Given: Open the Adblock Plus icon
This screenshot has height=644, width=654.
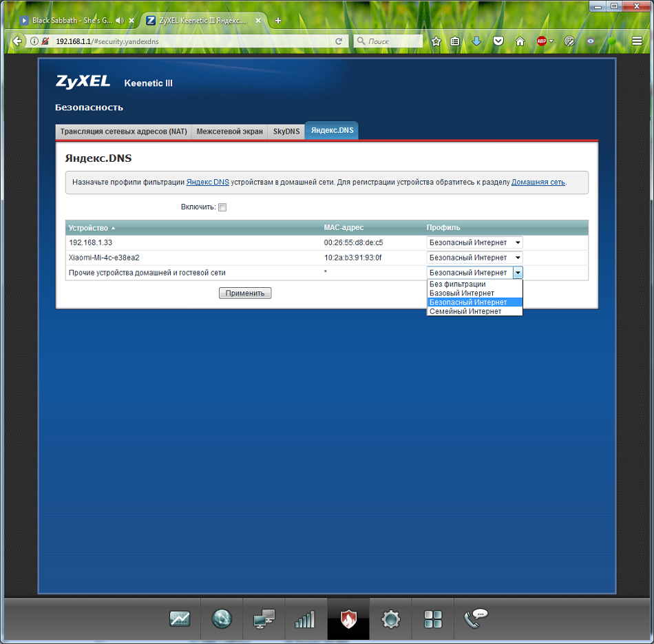Looking at the screenshot, I should 542,41.
